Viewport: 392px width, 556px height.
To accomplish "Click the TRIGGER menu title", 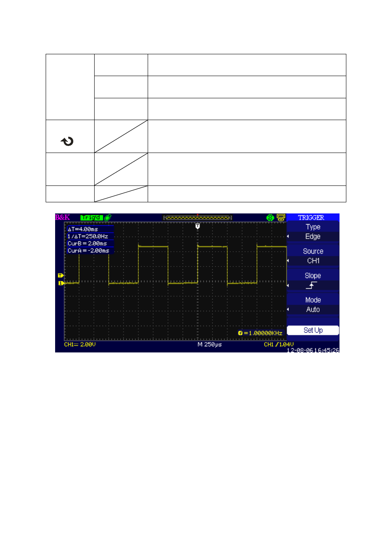I will [311, 218].
